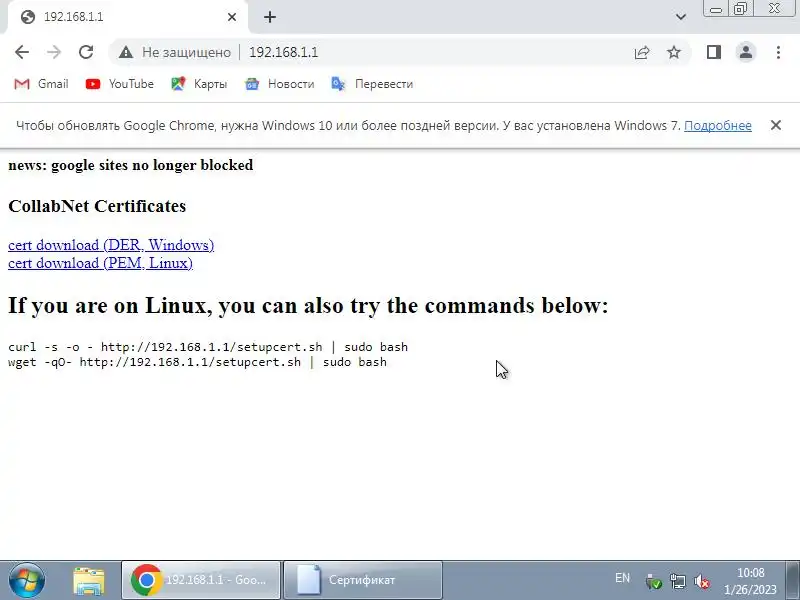The image size is (800, 600).
Task: Open the muted volume tray icon
Action: tap(702, 581)
